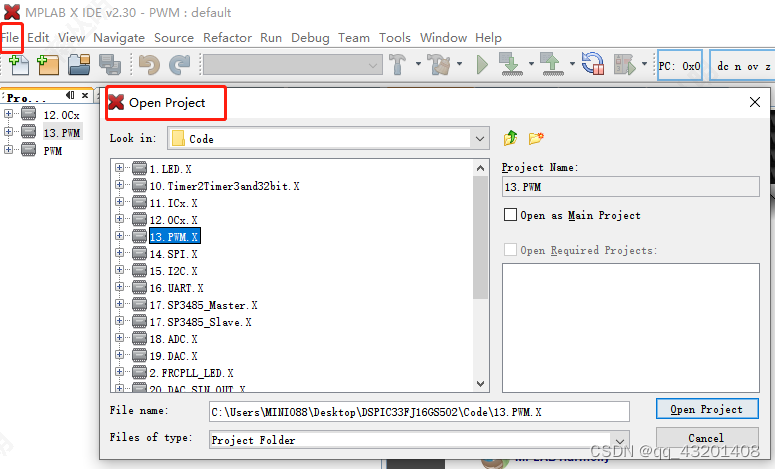Expand 12.OCx node in Projects panel
Viewport: 775px width, 469px height.
(x=8, y=114)
